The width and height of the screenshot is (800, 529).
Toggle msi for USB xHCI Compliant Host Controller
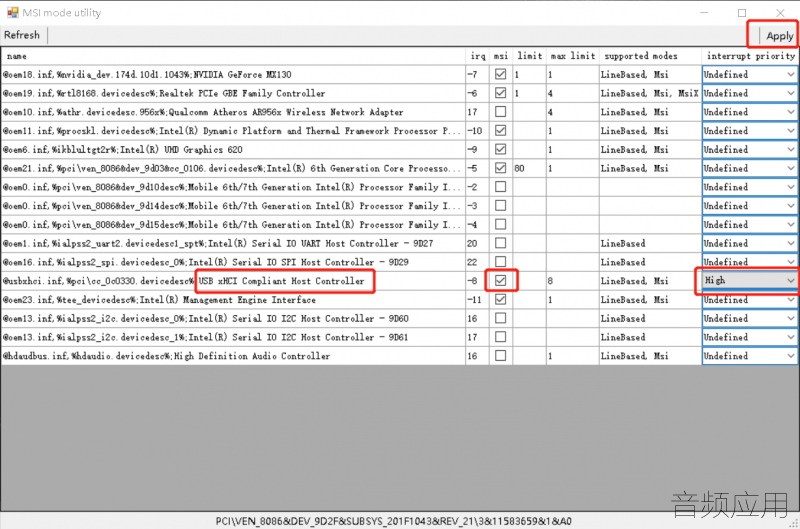501,281
